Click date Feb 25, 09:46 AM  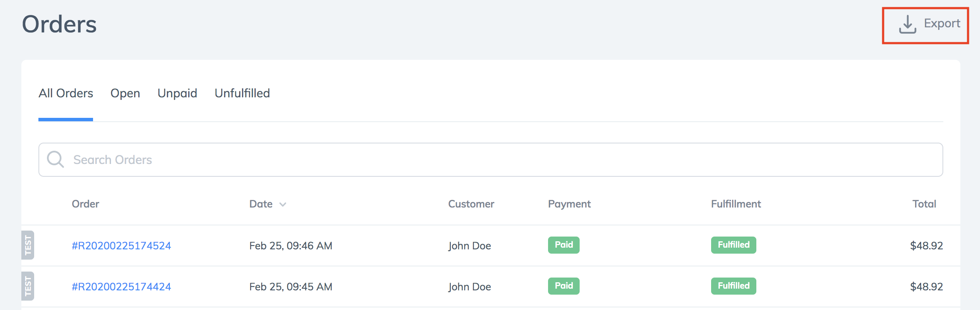click(x=291, y=246)
